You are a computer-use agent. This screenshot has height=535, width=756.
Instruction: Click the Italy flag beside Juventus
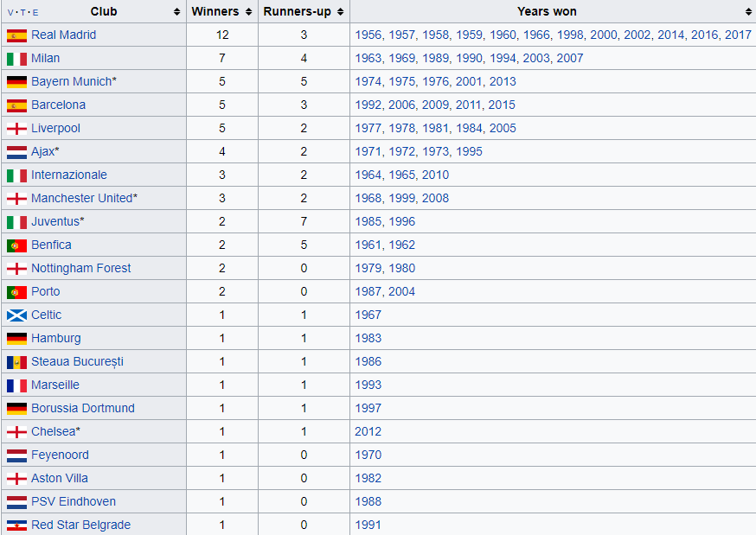click(17, 222)
